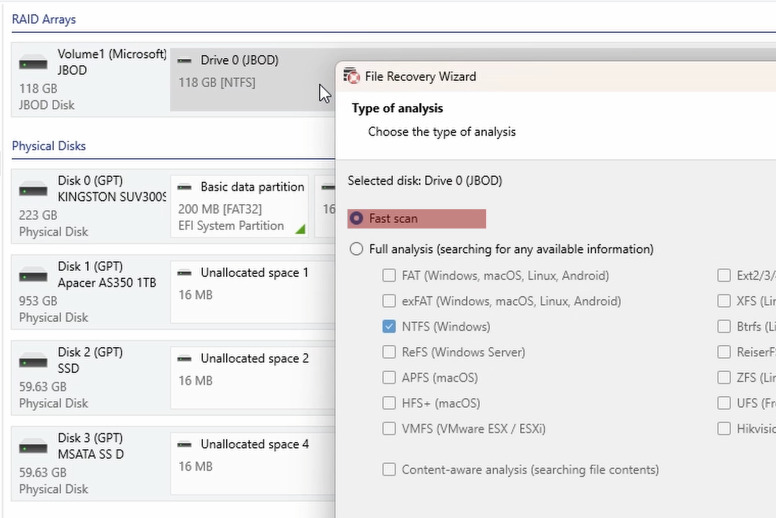Check the exFAT file system checkbox
776x518 pixels.
coord(389,301)
